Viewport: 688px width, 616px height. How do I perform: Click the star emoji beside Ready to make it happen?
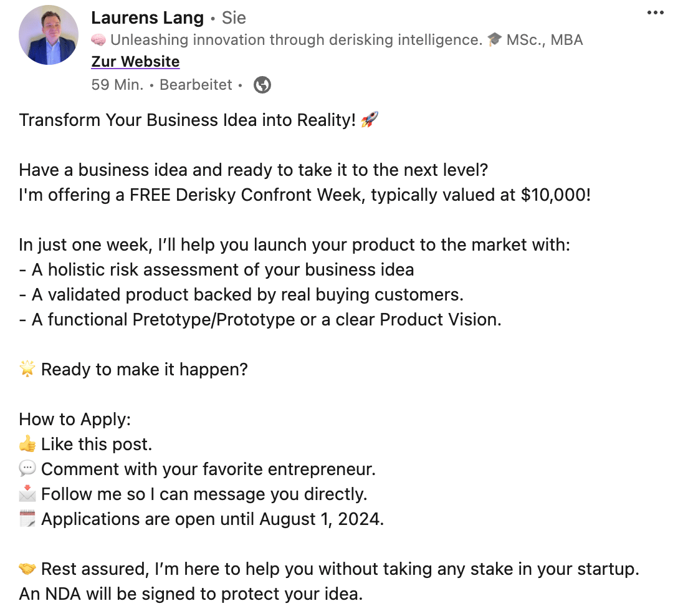[27, 370]
